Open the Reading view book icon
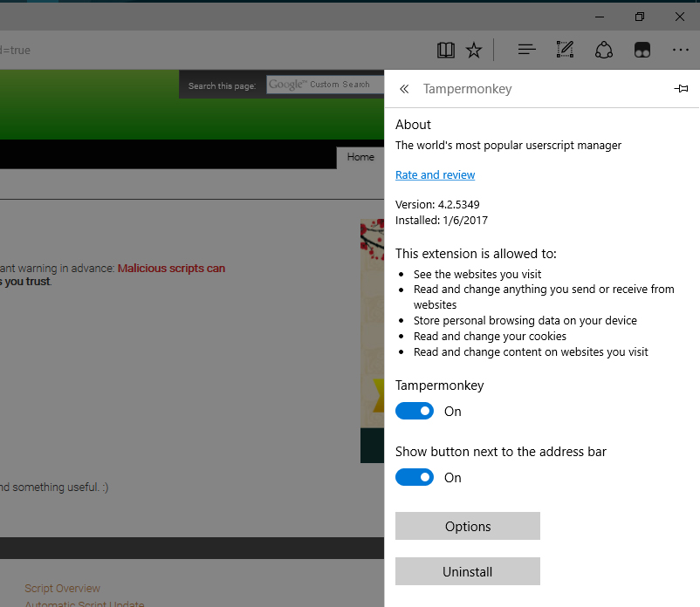Viewport: 700px width, 607px height. click(x=445, y=50)
